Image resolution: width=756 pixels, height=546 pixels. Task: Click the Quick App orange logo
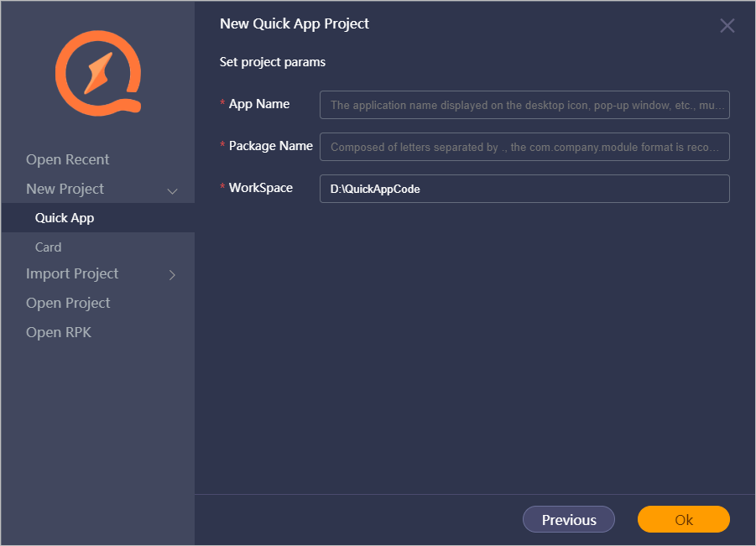(x=98, y=73)
